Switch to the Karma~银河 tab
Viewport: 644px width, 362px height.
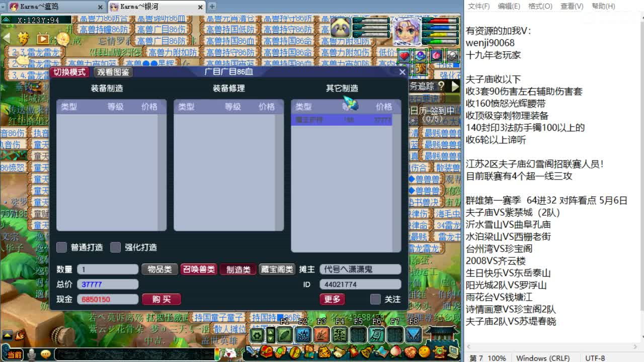(x=151, y=7)
